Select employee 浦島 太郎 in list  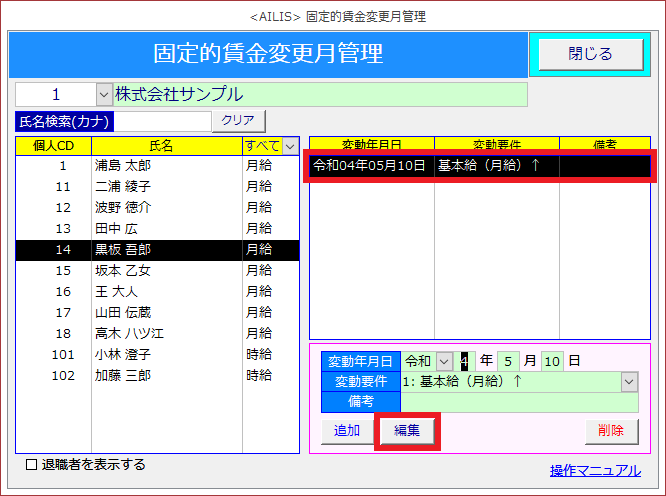148,166
